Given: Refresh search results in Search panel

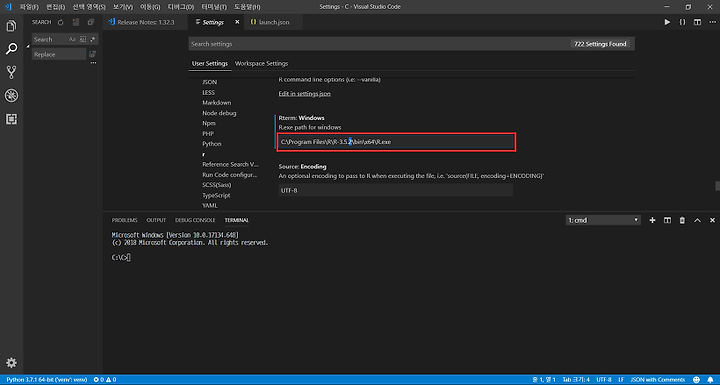Looking at the screenshot, I should pyautogui.click(x=61, y=22).
